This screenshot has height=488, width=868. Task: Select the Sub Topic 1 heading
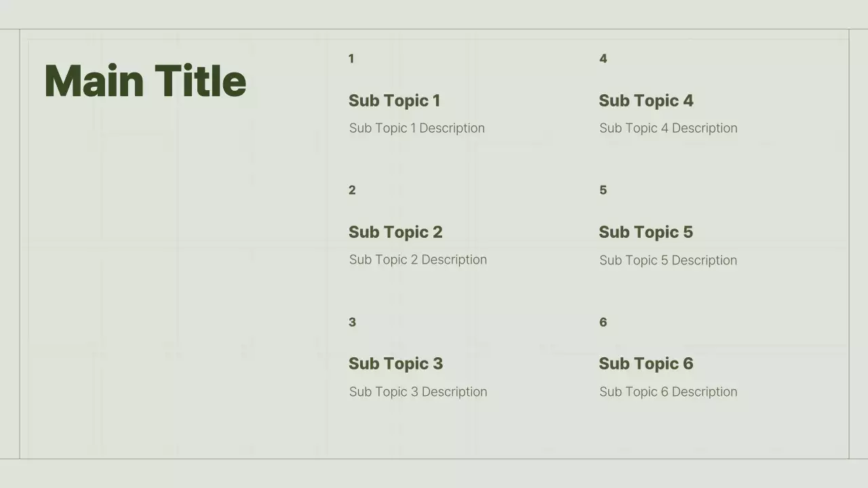click(x=394, y=101)
